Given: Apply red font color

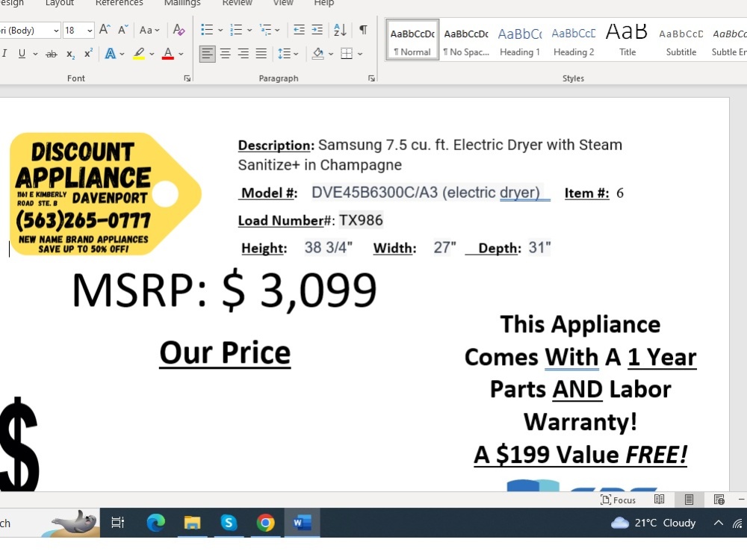Looking at the screenshot, I should [167, 54].
